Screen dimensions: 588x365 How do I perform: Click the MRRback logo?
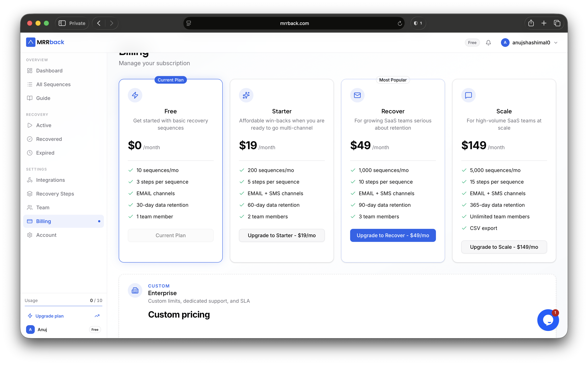(x=45, y=42)
